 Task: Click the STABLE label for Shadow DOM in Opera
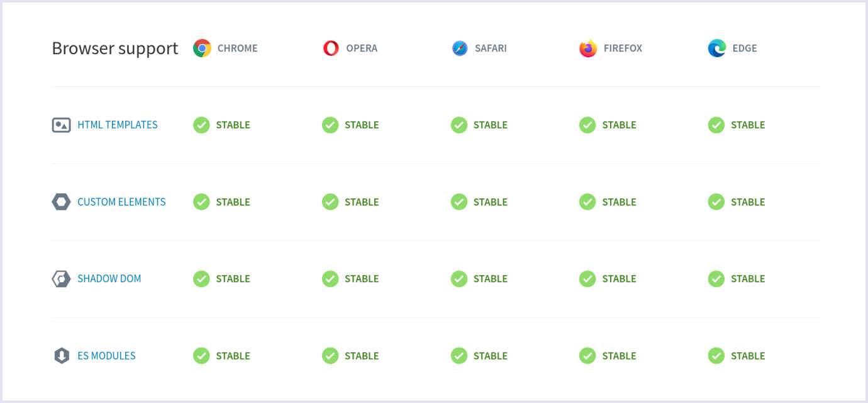click(362, 279)
